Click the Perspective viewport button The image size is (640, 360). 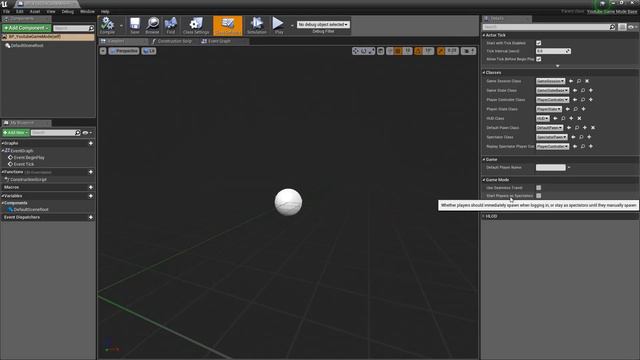pos(124,51)
